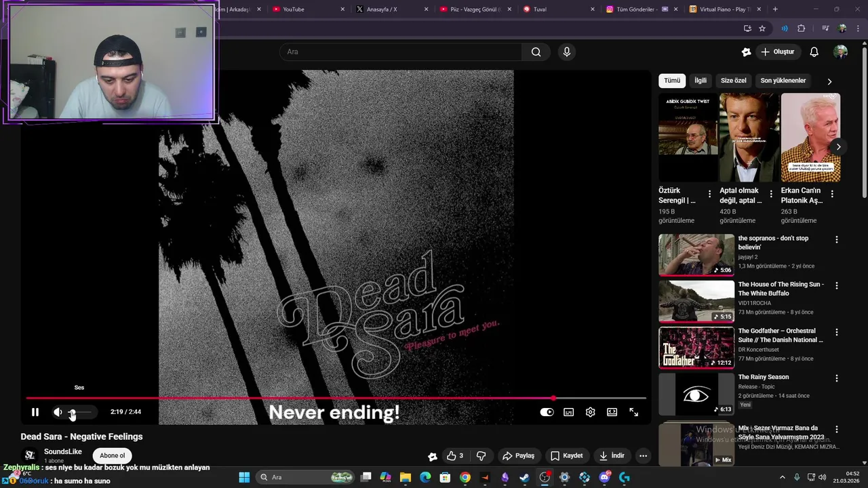Screen dimensions: 868x488
Task: Enter fullscreen mode on the video
Action: click(x=633, y=412)
